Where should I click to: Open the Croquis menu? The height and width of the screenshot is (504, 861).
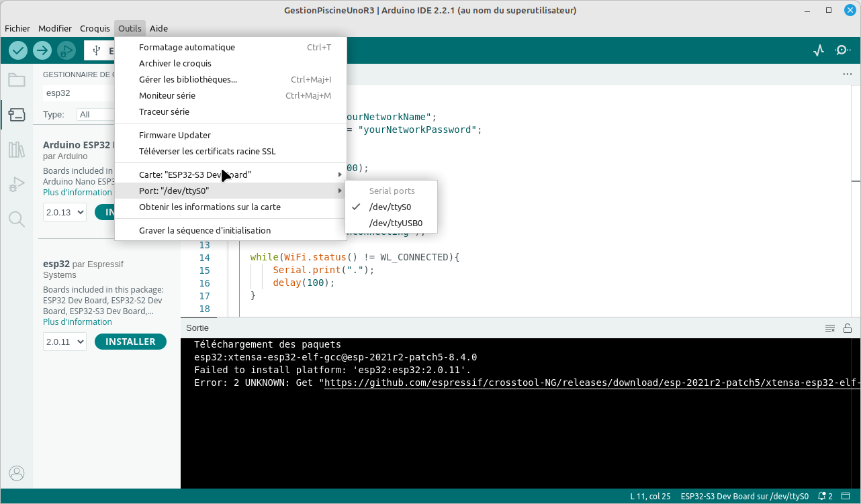(95, 28)
